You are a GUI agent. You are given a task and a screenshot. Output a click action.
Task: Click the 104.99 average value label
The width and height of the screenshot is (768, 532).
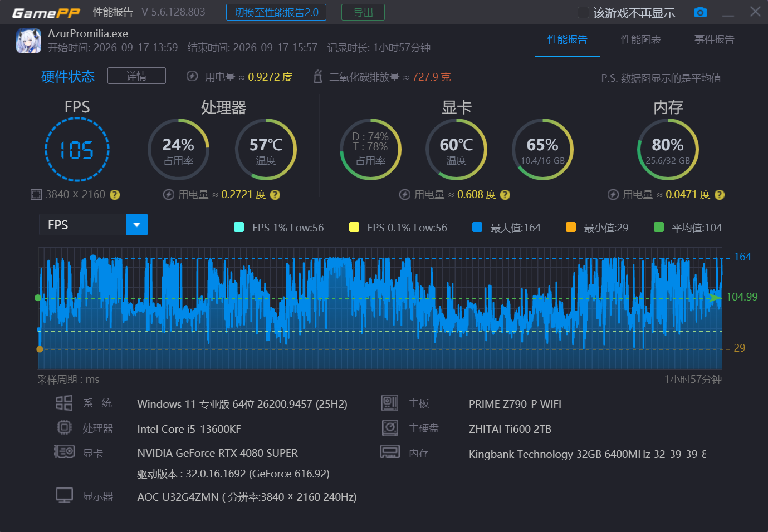pos(742,297)
